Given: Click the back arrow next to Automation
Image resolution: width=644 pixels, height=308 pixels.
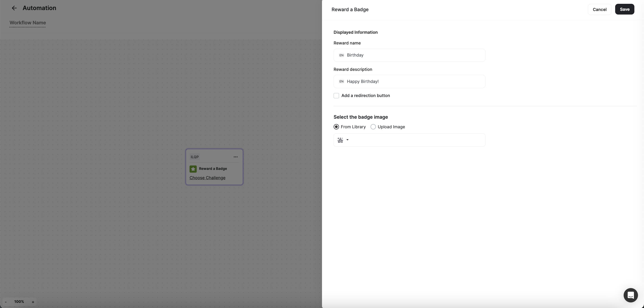Looking at the screenshot, I should (x=14, y=8).
